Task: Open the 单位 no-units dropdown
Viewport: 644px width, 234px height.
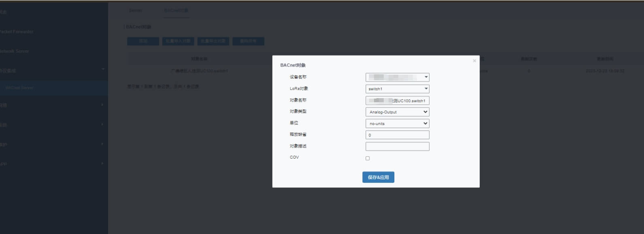Action: click(x=397, y=123)
